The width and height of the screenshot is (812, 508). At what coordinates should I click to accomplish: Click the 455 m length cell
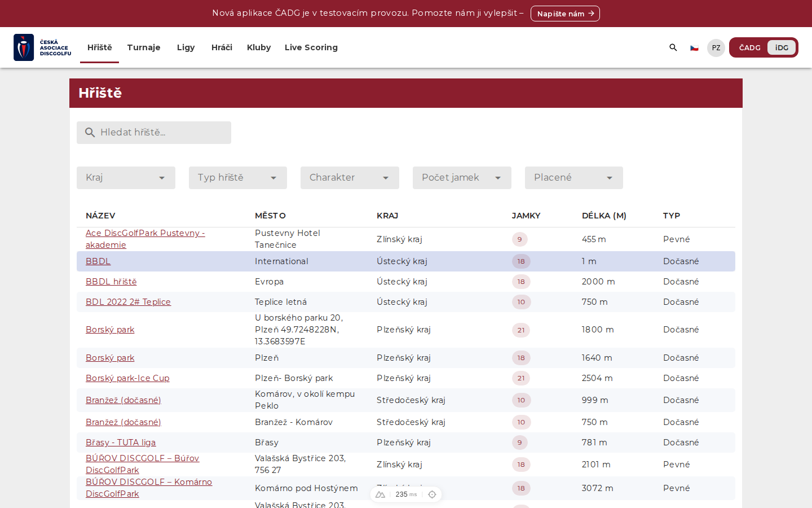coord(594,239)
